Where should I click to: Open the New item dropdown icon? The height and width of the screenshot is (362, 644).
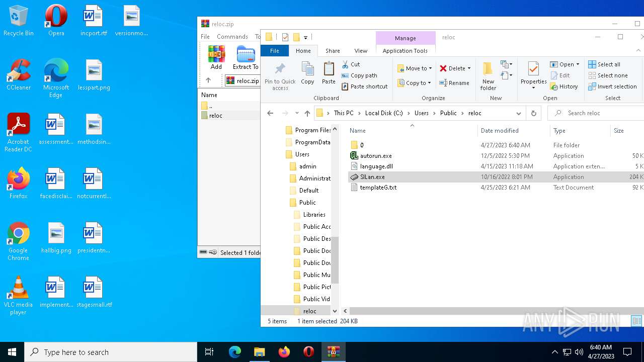click(506, 64)
